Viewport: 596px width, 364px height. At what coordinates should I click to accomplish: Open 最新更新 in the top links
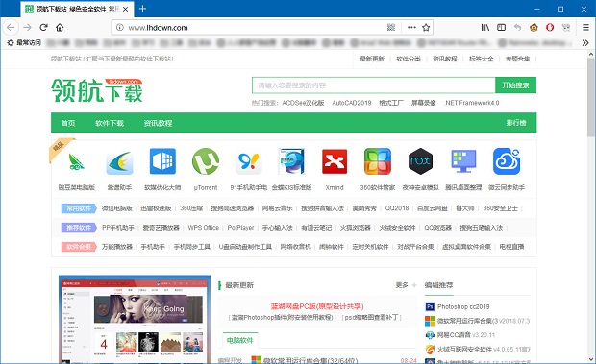372,59
